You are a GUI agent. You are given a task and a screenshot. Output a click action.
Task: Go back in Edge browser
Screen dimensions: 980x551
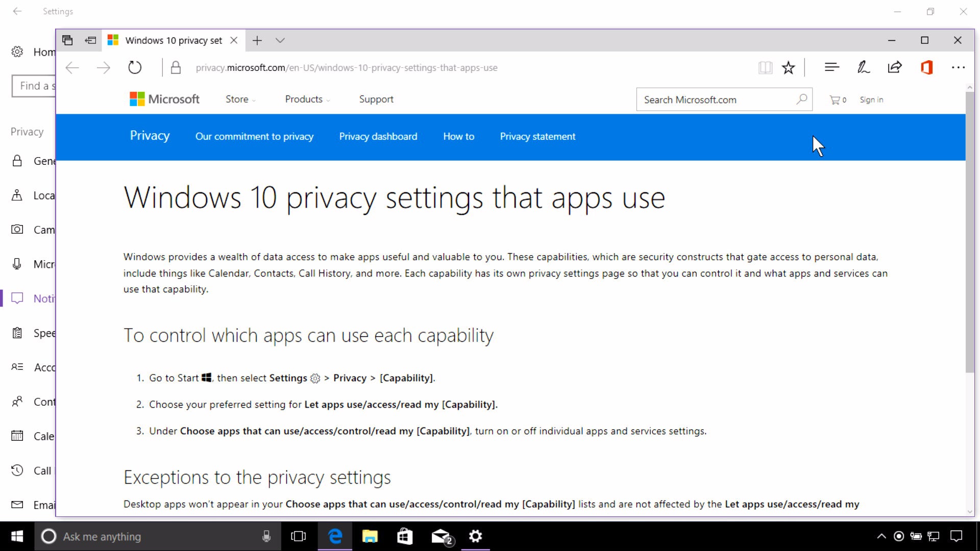pos(72,67)
